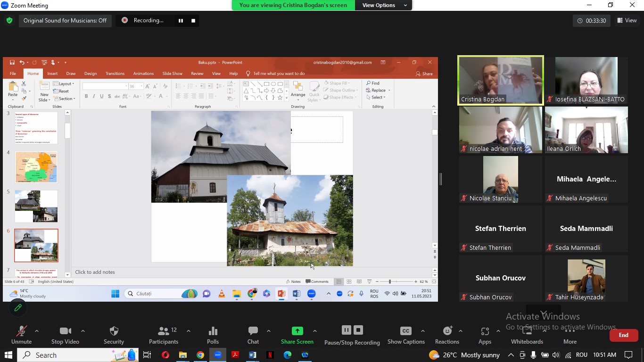Click Replace in the Editing group
Image resolution: width=644 pixels, height=362 pixels.
point(377,90)
